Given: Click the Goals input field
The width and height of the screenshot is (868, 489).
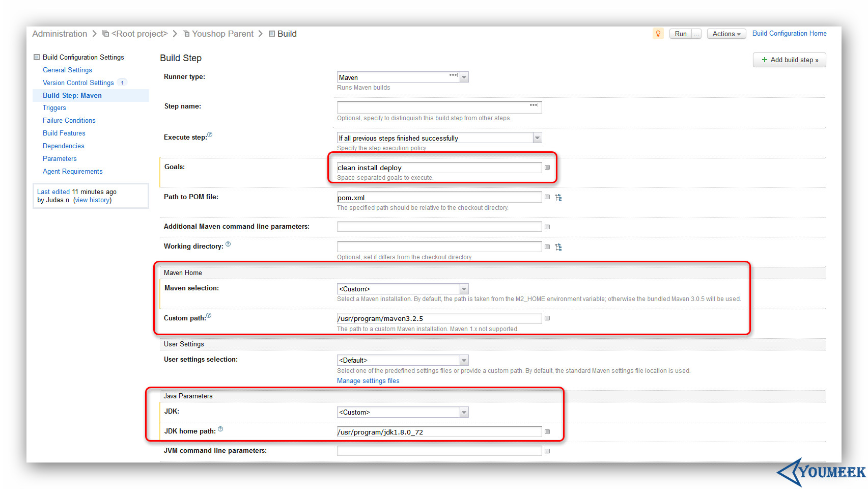Looking at the screenshot, I should (439, 168).
